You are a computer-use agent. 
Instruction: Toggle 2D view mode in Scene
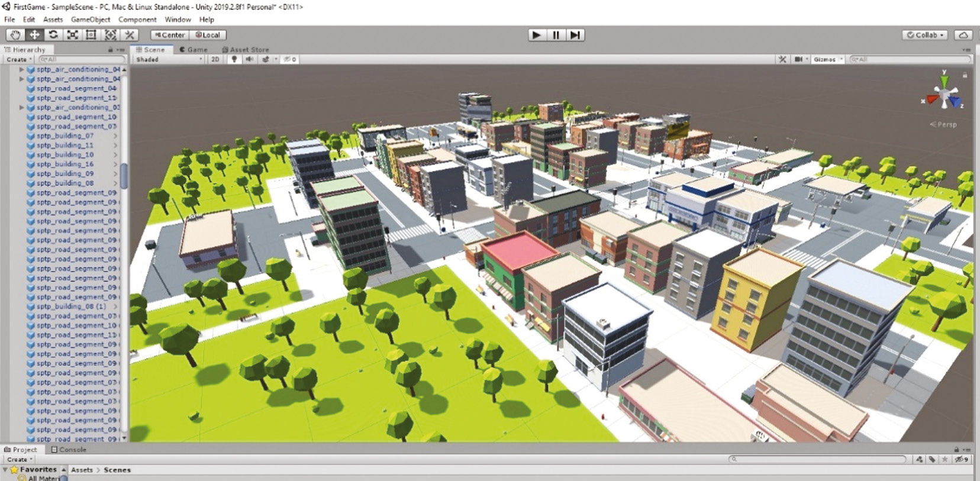[x=215, y=59]
